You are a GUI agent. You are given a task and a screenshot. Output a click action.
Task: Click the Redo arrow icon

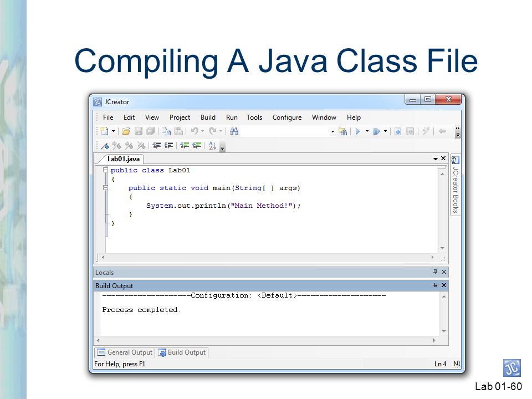[213, 131]
